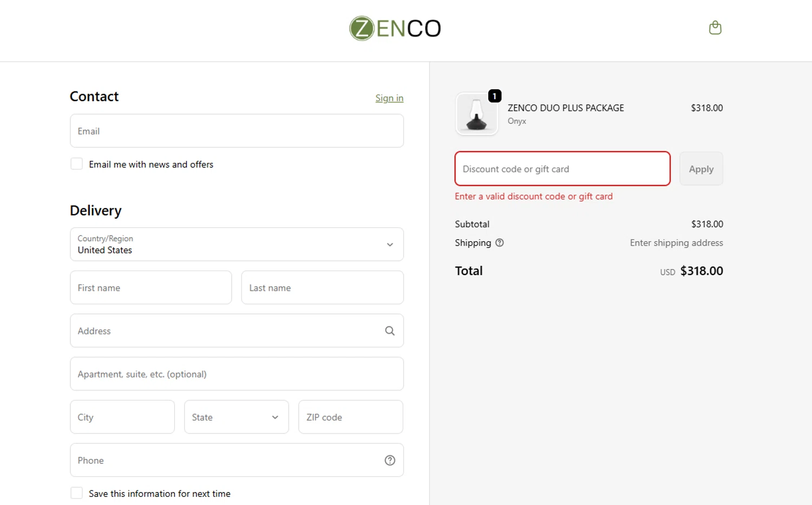Image resolution: width=812 pixels, height=505 pixels.
Task: Click the Shipping info question icon
Action: [500, 242]
